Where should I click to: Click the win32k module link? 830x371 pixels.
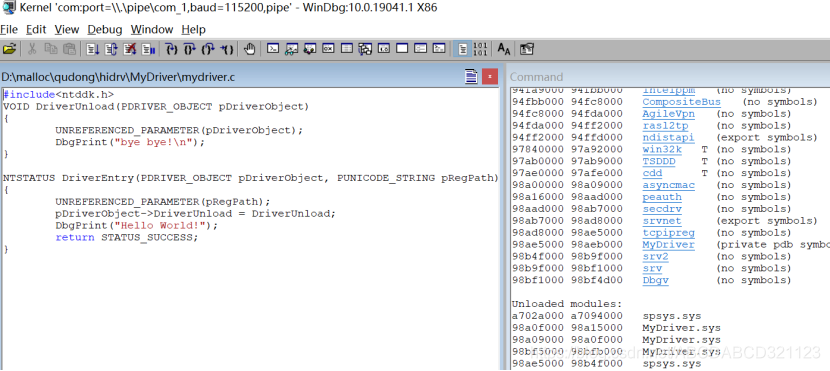coord(662,149)
